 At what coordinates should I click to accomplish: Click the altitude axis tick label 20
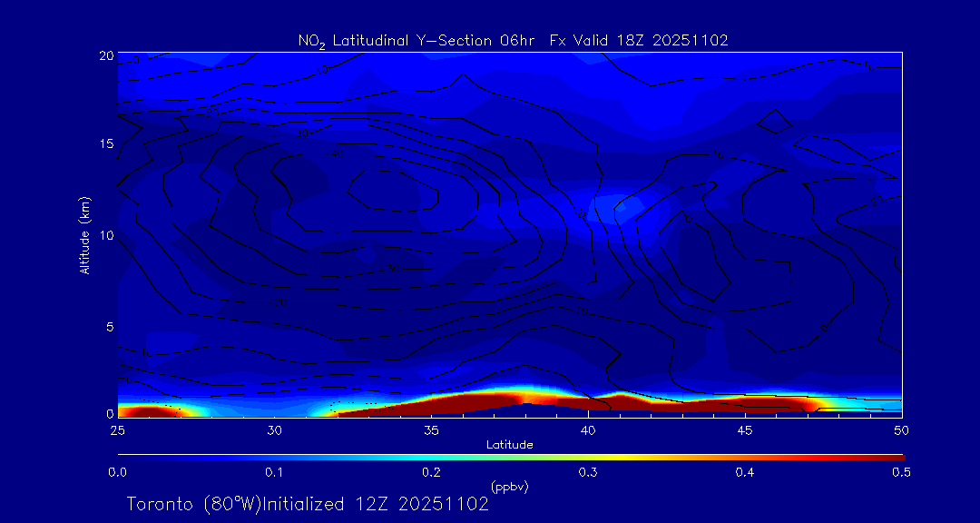pos(107,55)
